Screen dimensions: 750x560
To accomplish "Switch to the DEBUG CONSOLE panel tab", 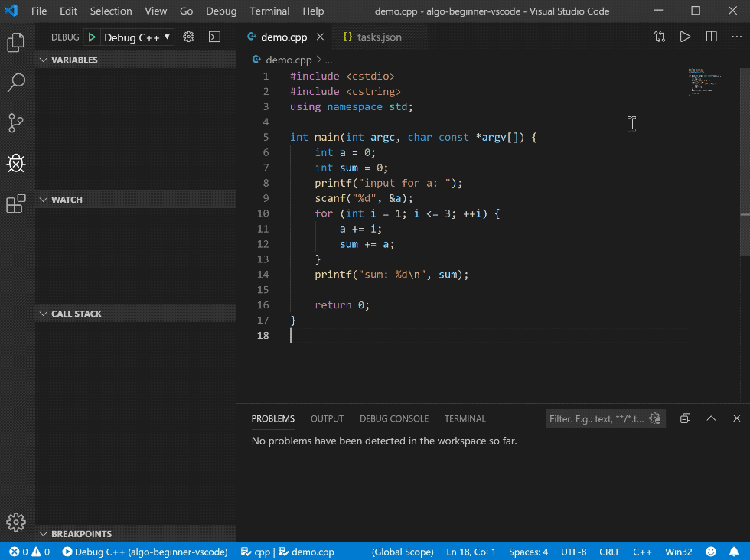I will pos(394,418).
